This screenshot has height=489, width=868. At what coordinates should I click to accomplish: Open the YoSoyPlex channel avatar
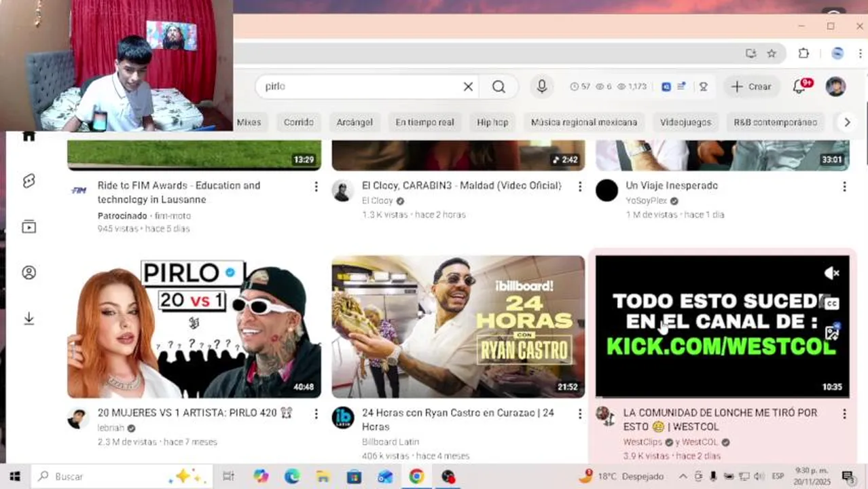(x=607, y=191)
